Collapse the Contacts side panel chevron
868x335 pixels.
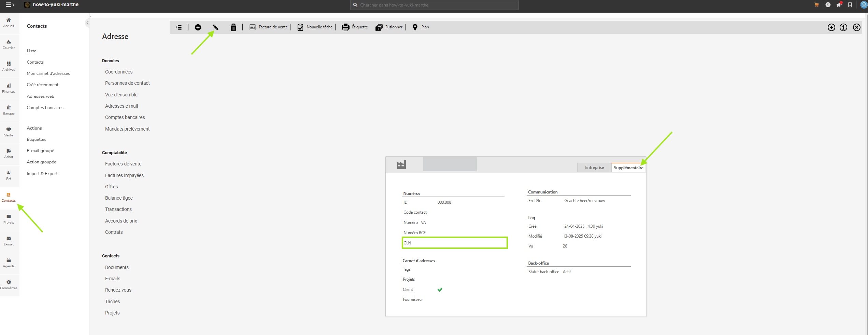point(87,23)
